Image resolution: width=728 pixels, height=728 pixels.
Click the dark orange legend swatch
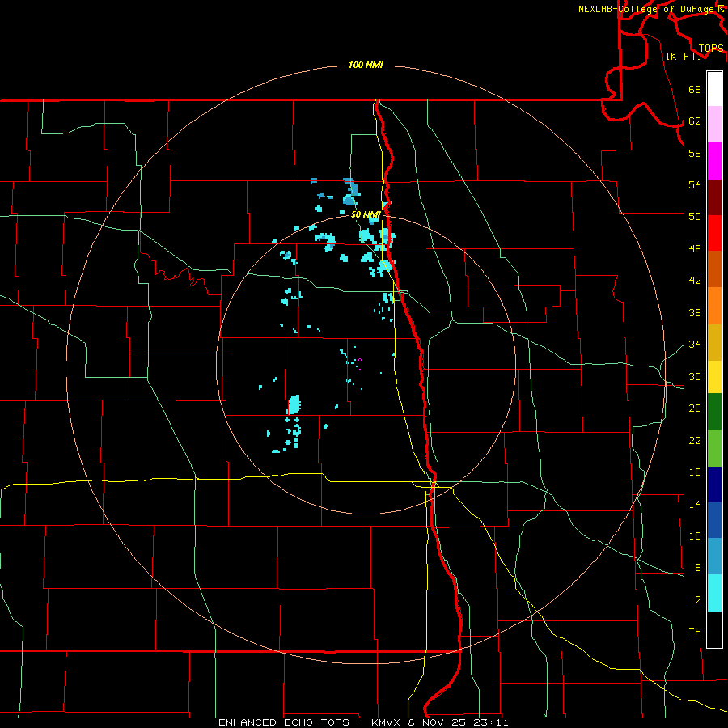pyautogui.click(x=714, y=269)
